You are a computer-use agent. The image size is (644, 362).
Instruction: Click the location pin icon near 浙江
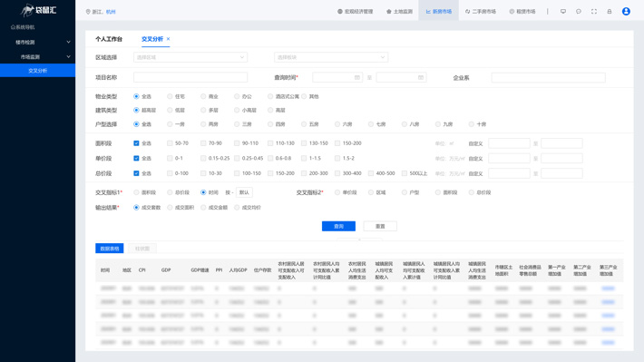point(88,12)
